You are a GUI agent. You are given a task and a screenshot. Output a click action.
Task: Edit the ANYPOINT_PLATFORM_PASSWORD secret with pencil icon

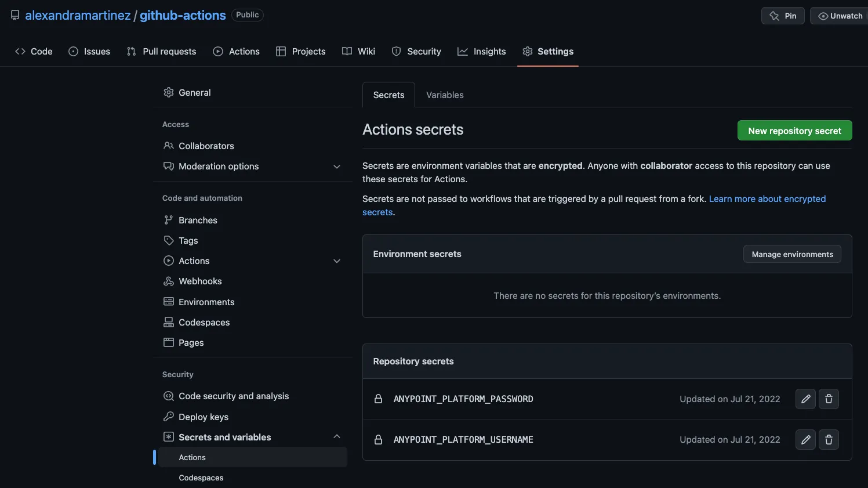click(805, 399)
